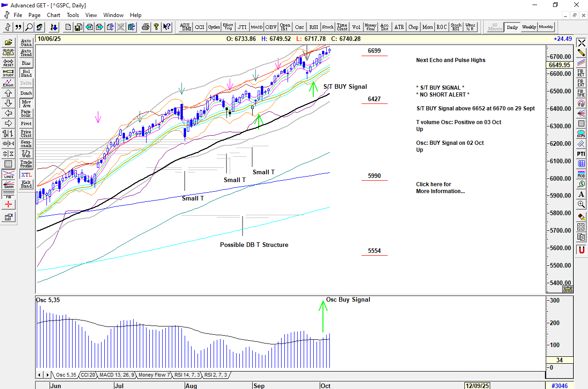Click the PTI icon in right sidebar
This screenshot has height=389, width=588.
[x=581, y=153]
